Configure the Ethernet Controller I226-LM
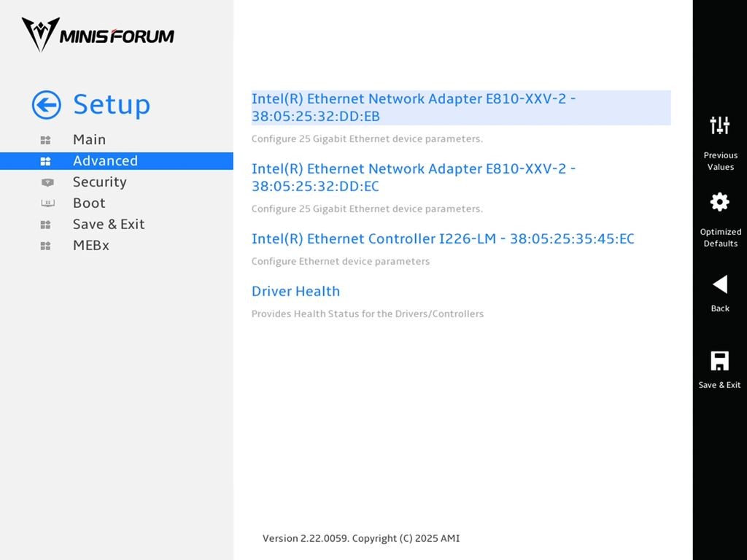The height and width of the screenshot is (560, 747). point(443,238)
